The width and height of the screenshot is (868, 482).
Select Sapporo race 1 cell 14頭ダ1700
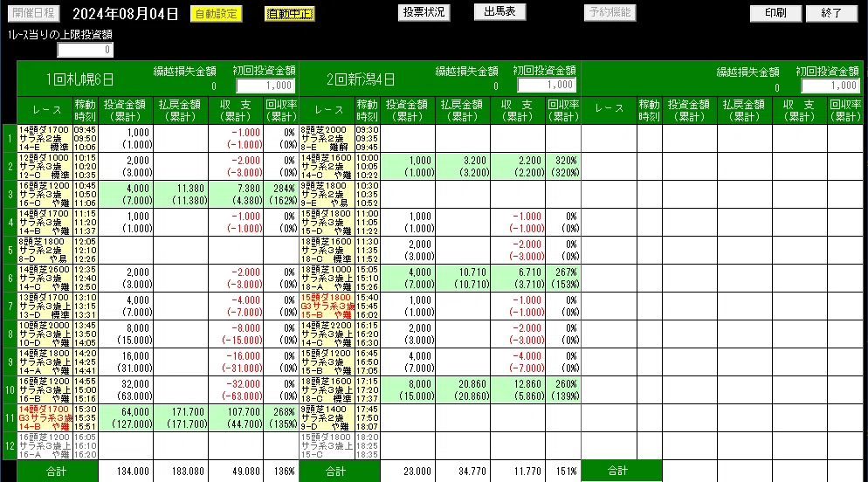pos(45,138)
